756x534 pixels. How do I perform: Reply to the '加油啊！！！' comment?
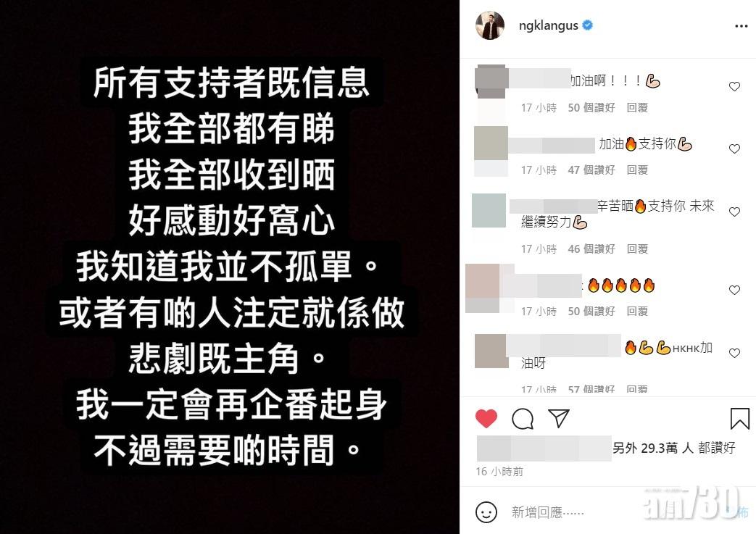pos(637,108)
